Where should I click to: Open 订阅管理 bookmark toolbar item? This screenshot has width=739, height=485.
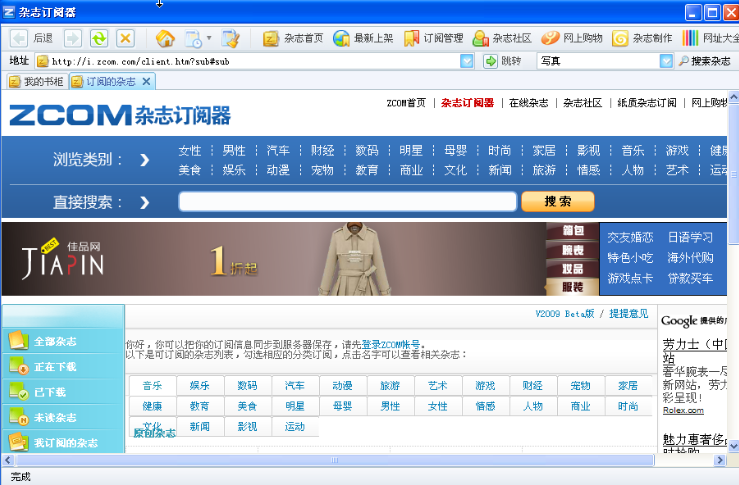434,38
